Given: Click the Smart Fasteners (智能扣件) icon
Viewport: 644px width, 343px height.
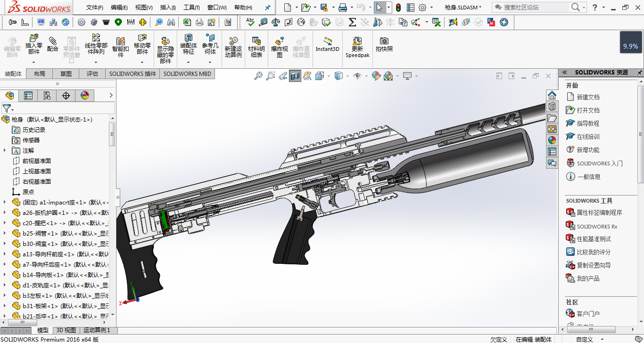Looking at the screenshot, I should [x=121, y=41].
